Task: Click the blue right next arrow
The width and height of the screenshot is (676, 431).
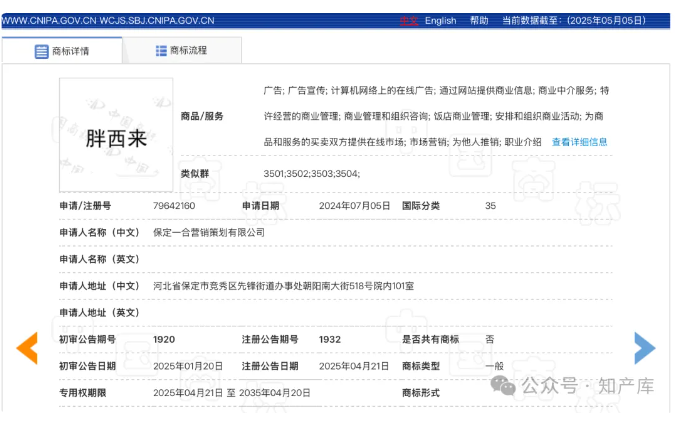Action: pos(645,347)
